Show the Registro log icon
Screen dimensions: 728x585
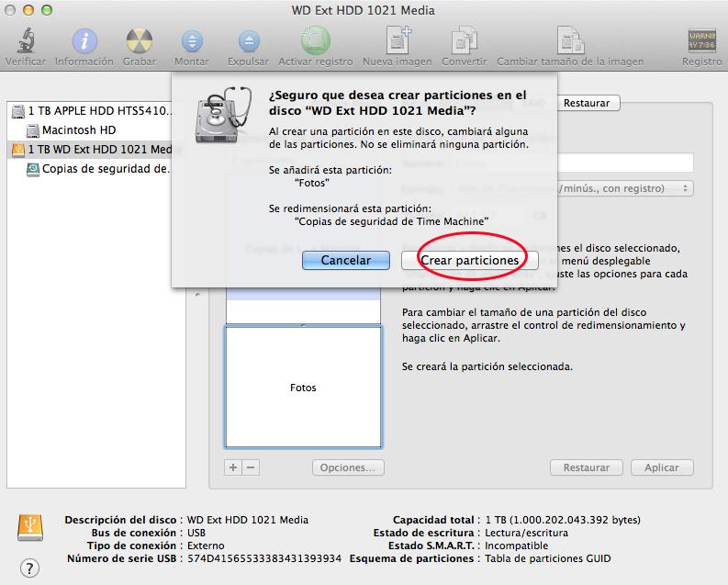701,42
